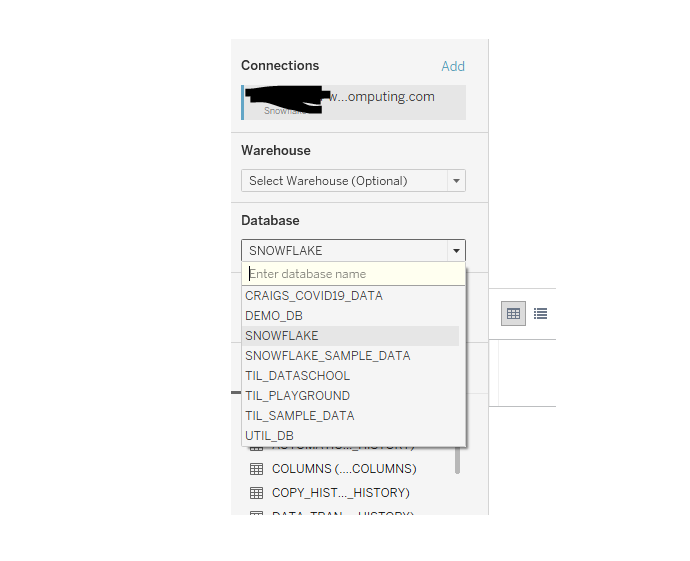Viewport: 690px width, 561px height.
Task: Select the Snowflake connection entry
Action: 353,102
